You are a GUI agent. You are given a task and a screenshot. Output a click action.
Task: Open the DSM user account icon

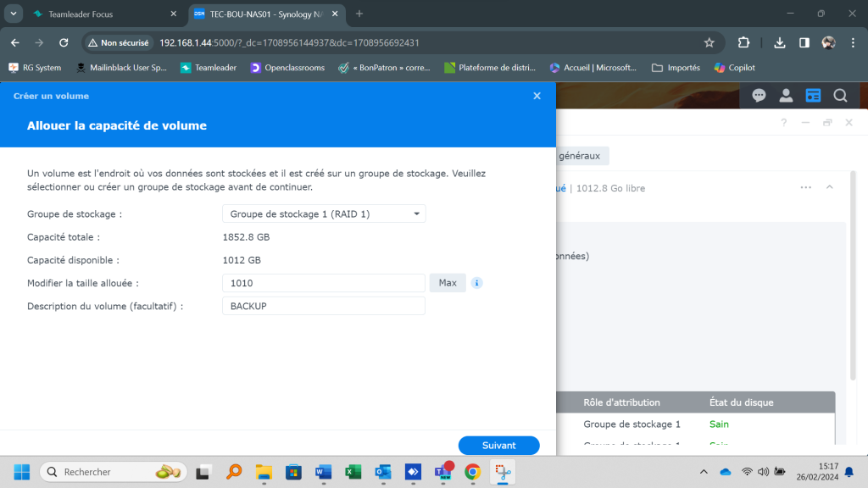[787, 96]
